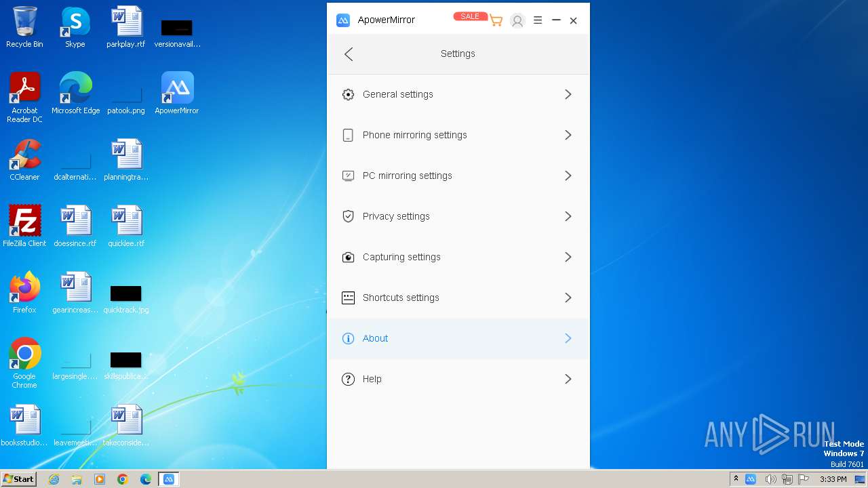Click the PC mirroring monitor icon

[348, 176]
